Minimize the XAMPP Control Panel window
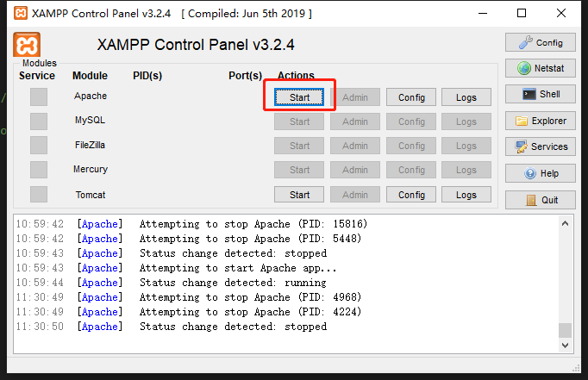 click(483, 13)
